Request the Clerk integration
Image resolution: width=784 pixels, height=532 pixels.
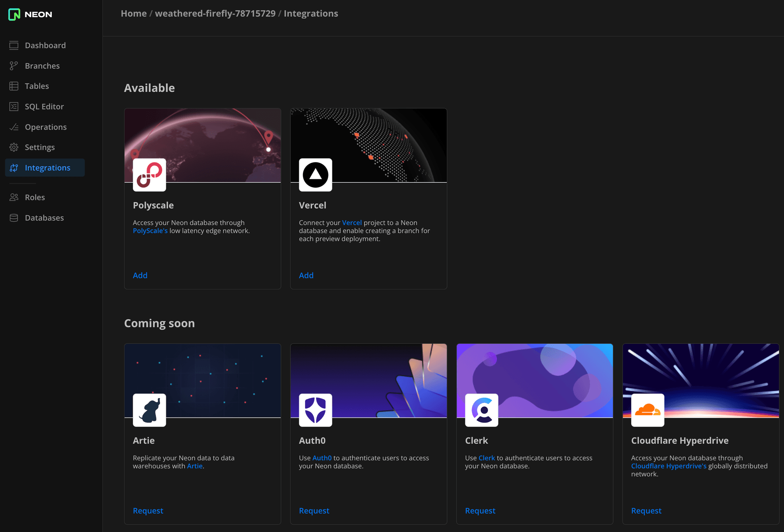coord(480,510)
